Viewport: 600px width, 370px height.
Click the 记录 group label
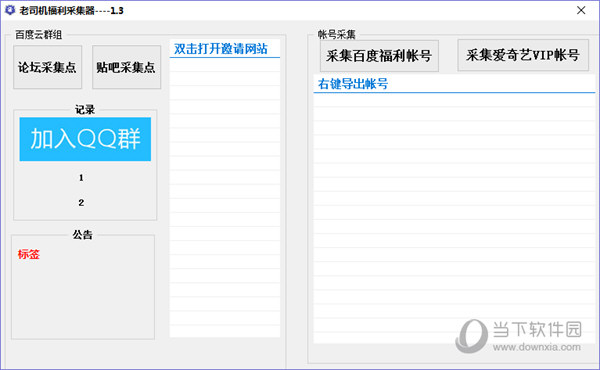click(85, 110)
